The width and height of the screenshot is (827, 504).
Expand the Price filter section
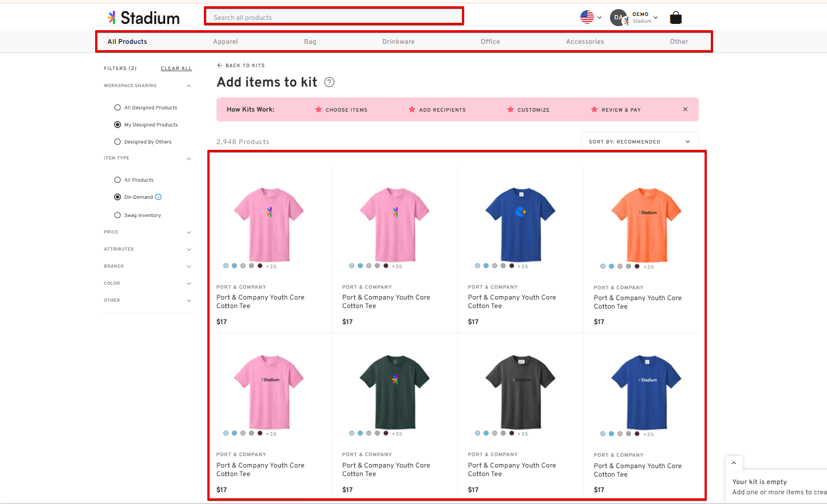click(x=189, y=232)
